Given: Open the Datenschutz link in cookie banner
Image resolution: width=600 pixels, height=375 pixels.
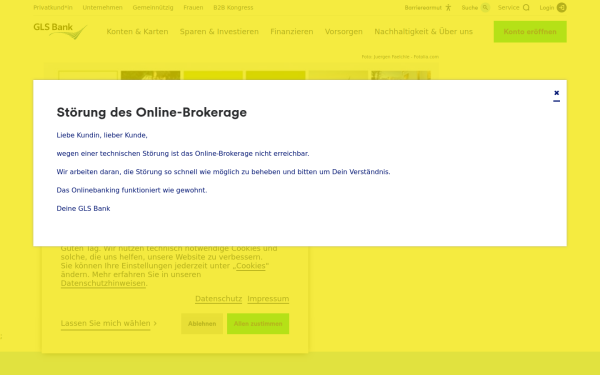Looking at the screenshot, I should pyautogui.click(x=218, y=299).
